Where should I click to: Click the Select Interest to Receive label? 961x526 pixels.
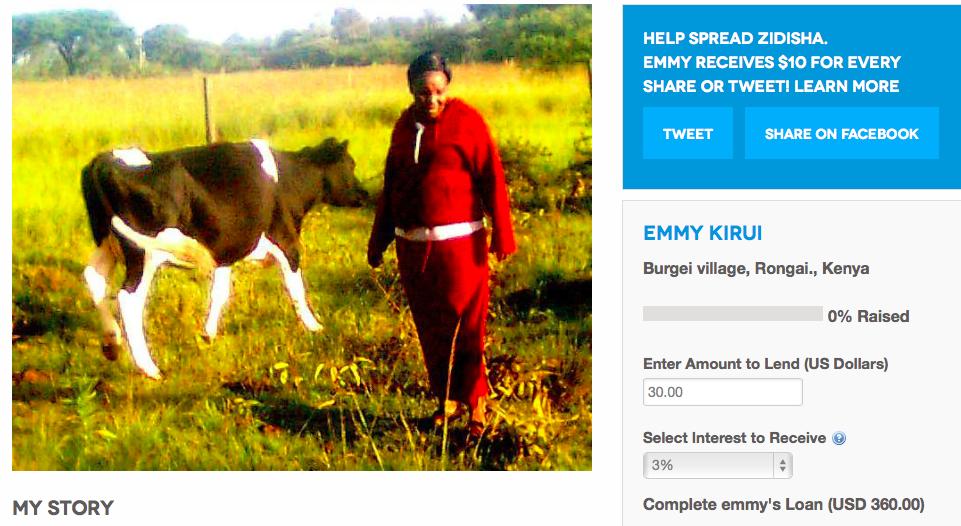[x=734, y=438]
